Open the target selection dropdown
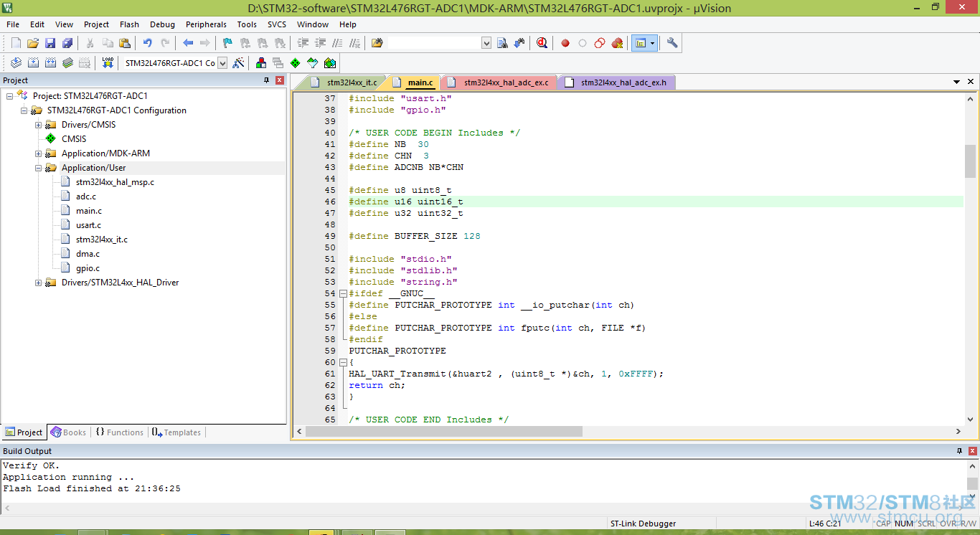Screen dimensions: 980x535 [222, 62]
